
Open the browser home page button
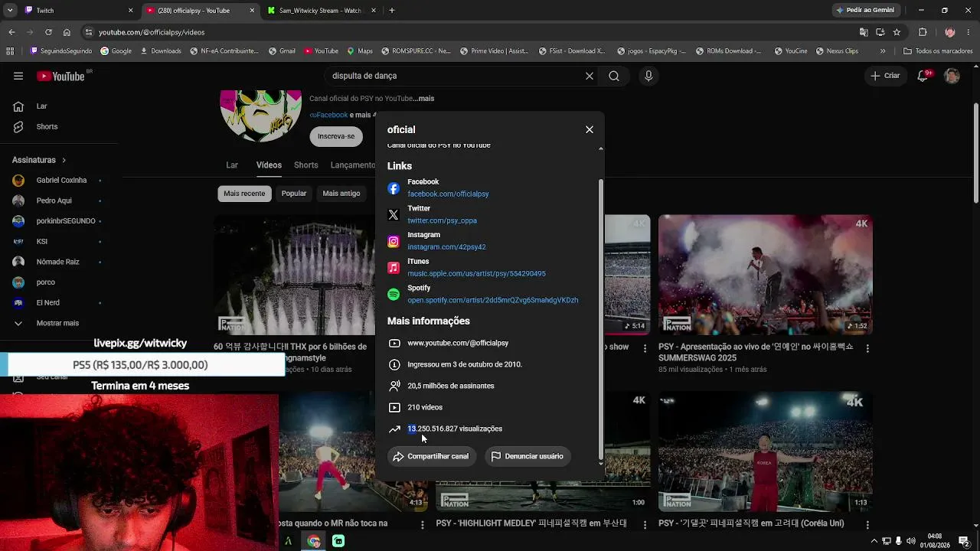[67, 32]
